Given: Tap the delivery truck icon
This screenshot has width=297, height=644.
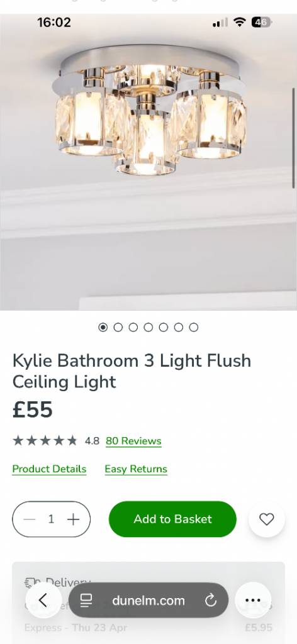Looking at the screenshot, I should (x=33, y=582).
